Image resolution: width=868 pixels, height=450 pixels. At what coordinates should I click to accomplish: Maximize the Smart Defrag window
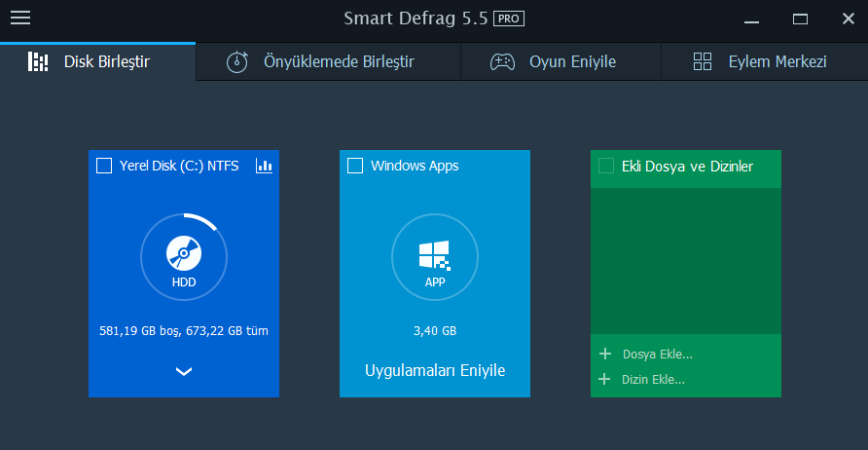(x=800, y=19)
